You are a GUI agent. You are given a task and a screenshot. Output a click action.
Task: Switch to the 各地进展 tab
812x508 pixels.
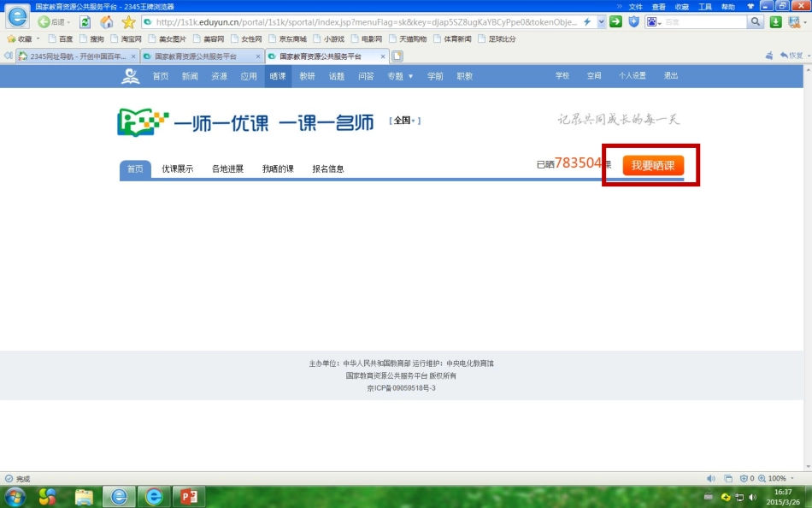pyautogui.click(x=227, y=169)
